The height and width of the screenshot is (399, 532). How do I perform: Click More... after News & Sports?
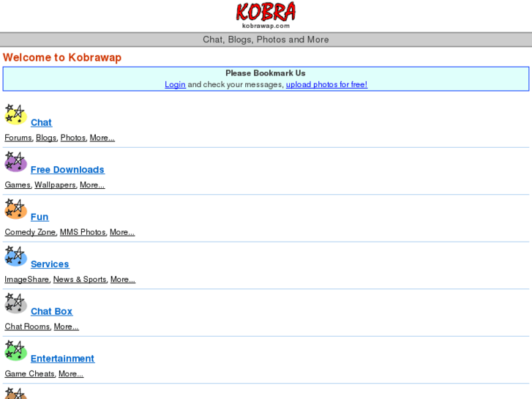tap(123, 280)
